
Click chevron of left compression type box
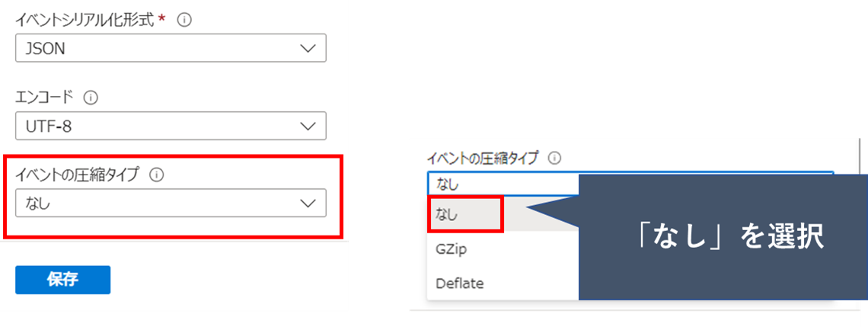pos(308,204)
